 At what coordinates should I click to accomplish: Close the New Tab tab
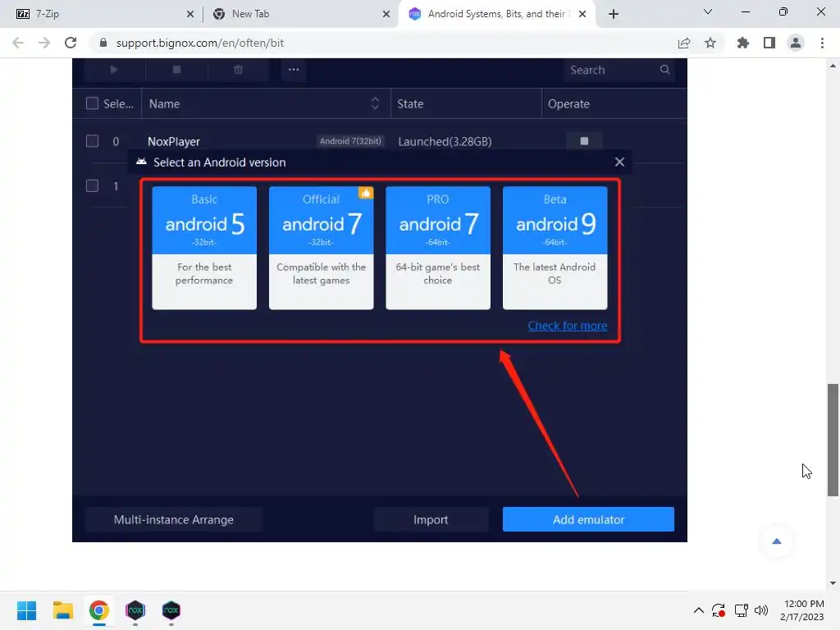(x=386, y=14)
